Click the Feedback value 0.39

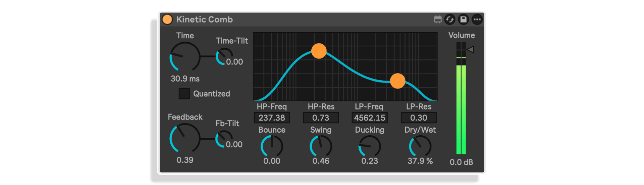(x=185, y=160)
